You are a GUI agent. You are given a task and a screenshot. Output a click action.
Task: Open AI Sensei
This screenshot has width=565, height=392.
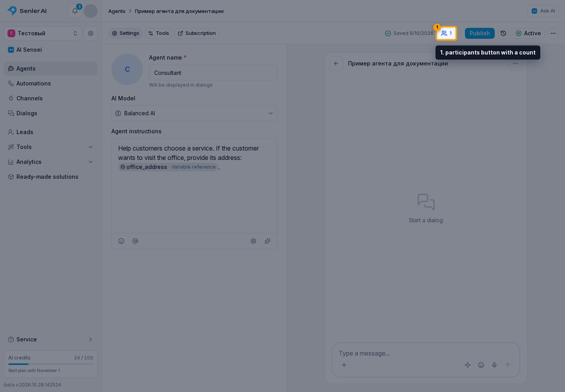(51, 50)
